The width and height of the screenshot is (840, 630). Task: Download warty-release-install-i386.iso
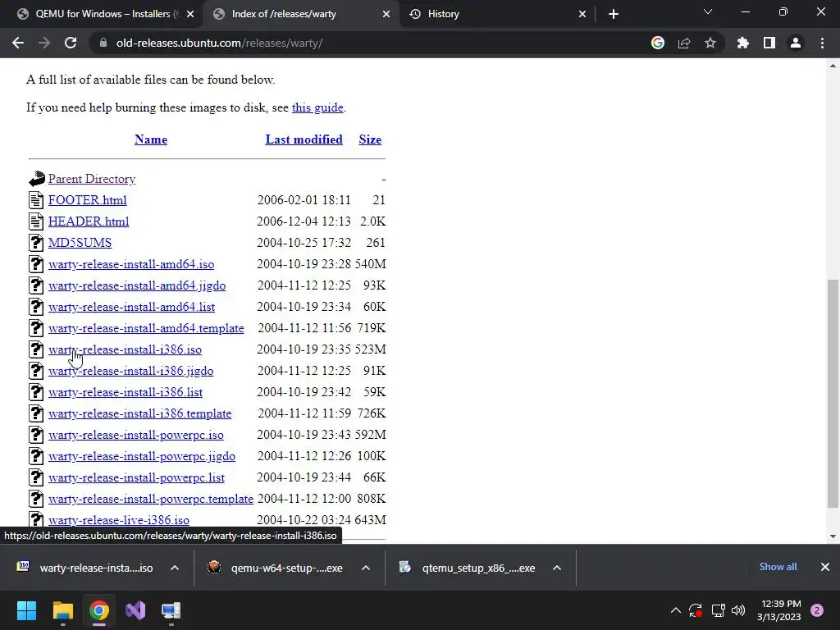click(125, 349)
